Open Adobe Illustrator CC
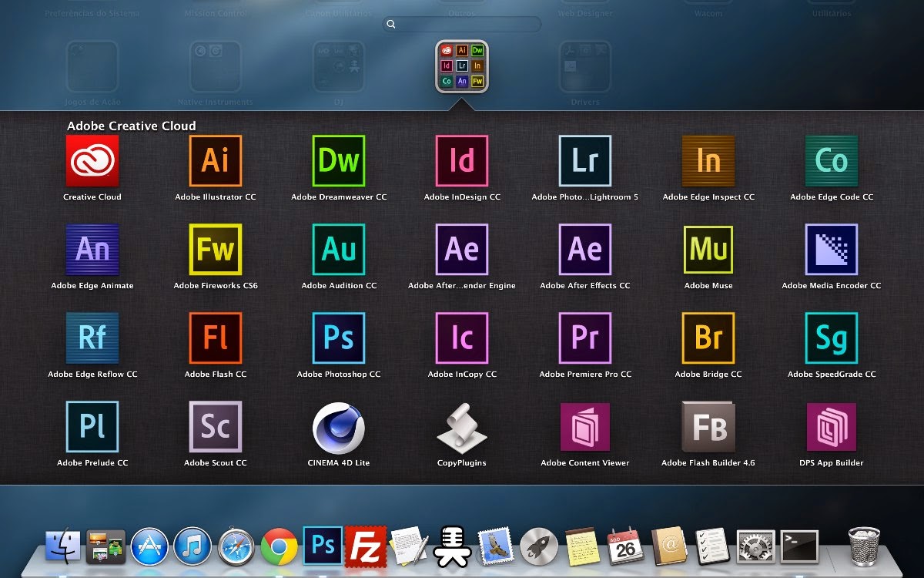Viewport: 924px width, 578px height. click(214, 161)
